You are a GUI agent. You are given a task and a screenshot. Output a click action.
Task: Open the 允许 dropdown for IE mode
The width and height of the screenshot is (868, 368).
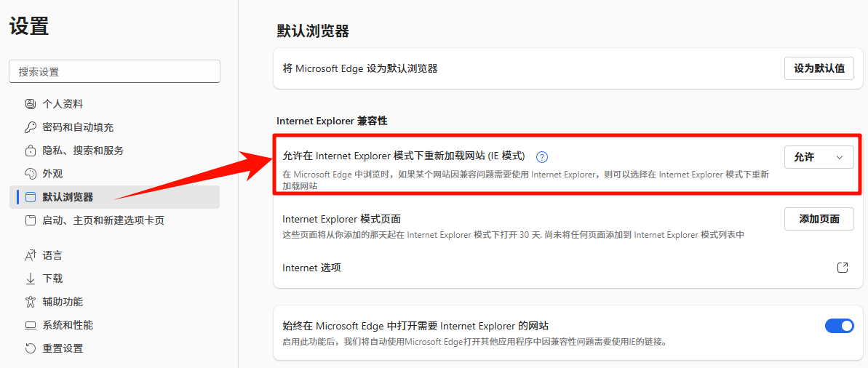point(819,157)
